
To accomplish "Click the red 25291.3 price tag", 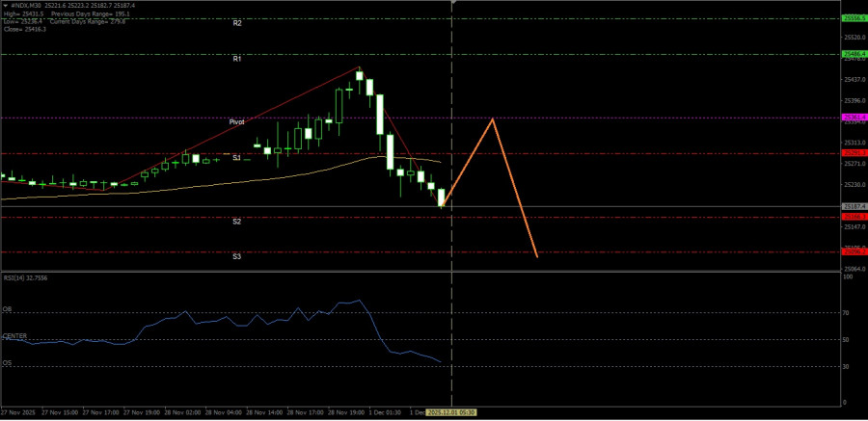I will [x=854, y=152].
